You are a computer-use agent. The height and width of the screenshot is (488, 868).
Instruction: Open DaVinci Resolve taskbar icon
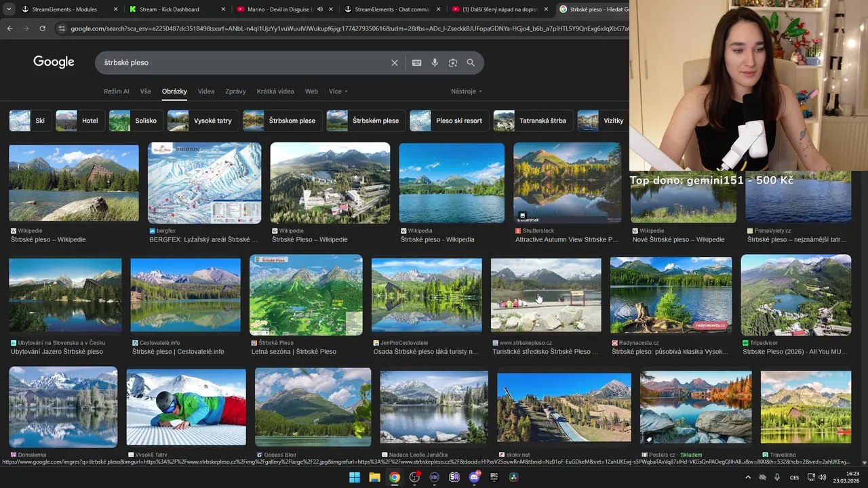[x=513, y=477]
